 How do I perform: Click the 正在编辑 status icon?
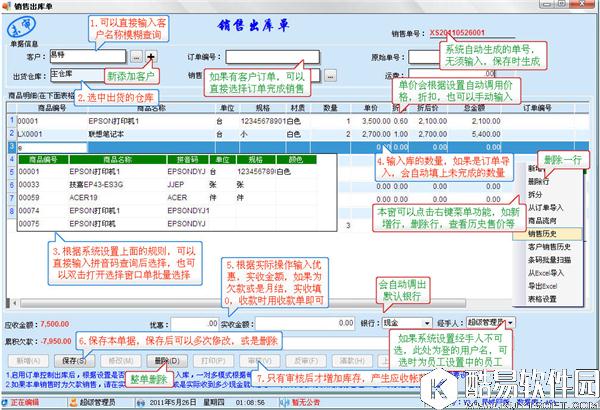(5, 402)
